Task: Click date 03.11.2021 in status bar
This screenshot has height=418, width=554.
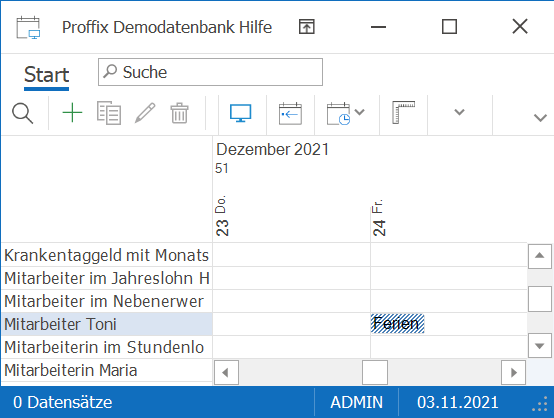Action: [458, 402]
